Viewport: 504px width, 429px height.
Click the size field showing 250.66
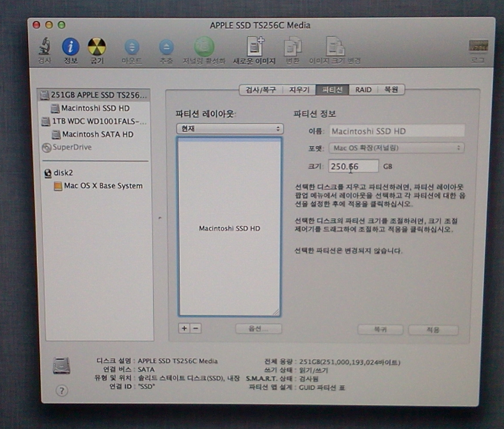(353, 166)
